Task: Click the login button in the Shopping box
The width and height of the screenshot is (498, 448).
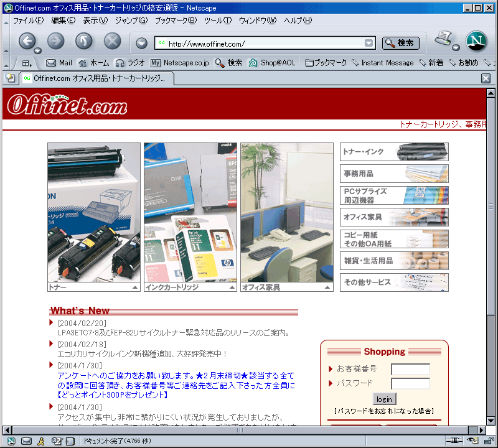Action: coord(384,399)
